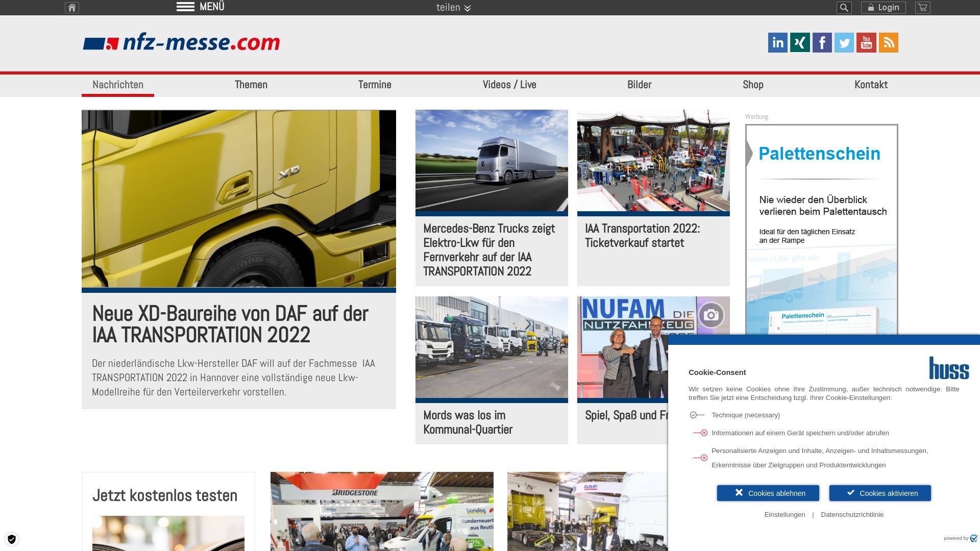Open the Bridgestone booth photo
The width and height of the screenshot is (980, 551).
point(382,511)
